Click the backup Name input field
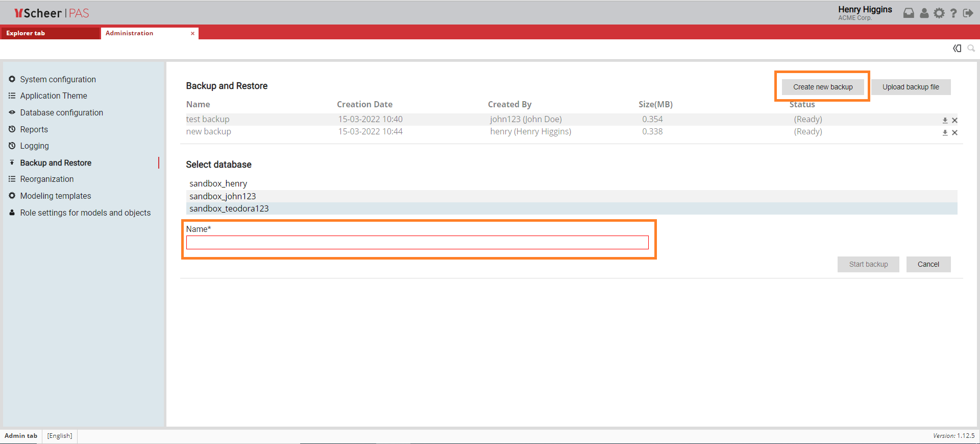This screenshot has height=444, width=980. coord(417,243)
